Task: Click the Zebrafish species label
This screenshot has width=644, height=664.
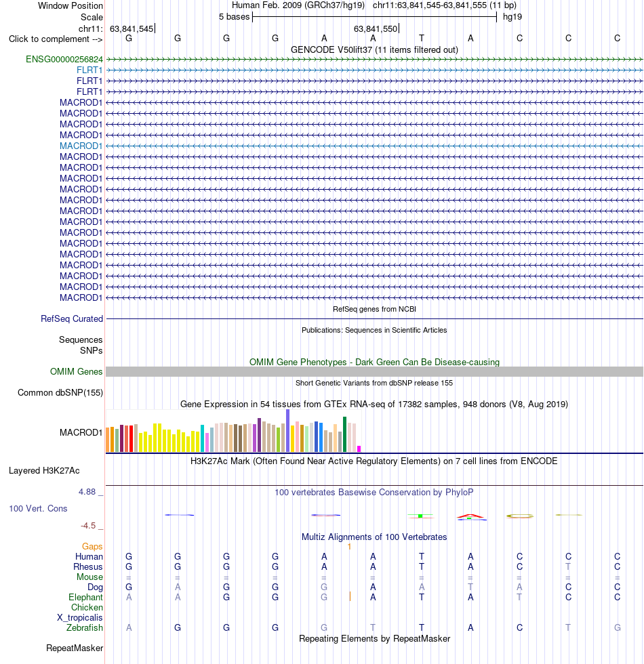Action: coord(84,628)
